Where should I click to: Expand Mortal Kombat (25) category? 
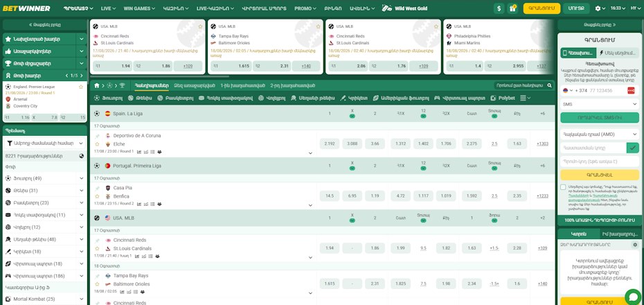pos(82,299)
